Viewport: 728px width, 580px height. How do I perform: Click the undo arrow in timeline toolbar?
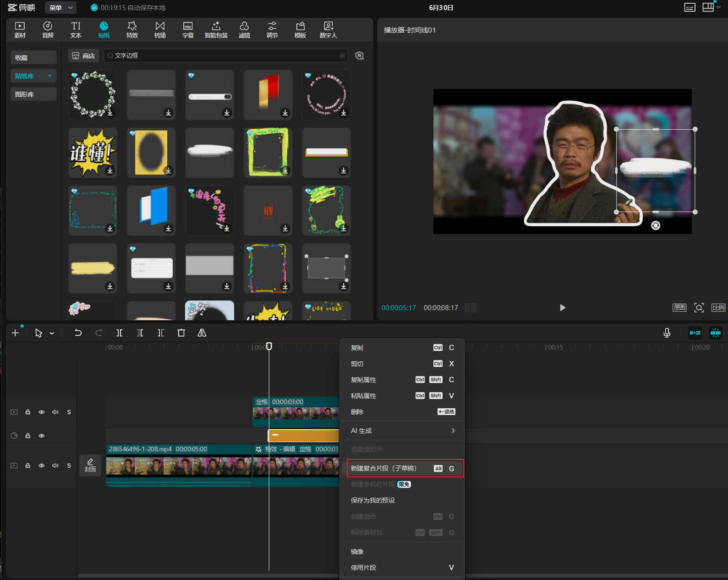78,333
